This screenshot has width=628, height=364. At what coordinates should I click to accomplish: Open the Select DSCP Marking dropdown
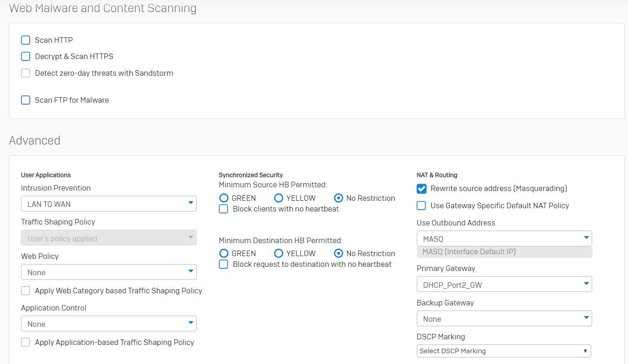pyautogui.click(x=504, y=351)
